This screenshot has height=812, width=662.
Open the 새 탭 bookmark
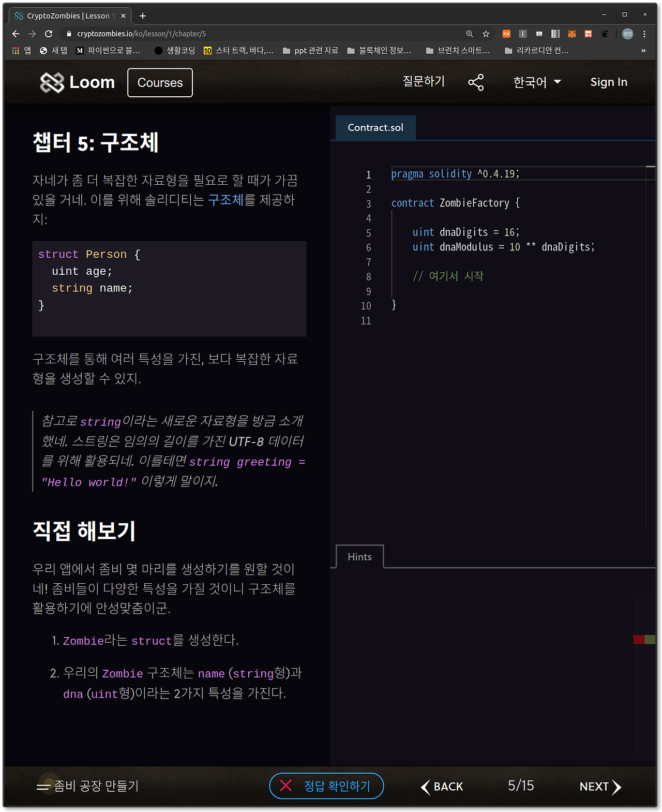[x=54, y=51]
